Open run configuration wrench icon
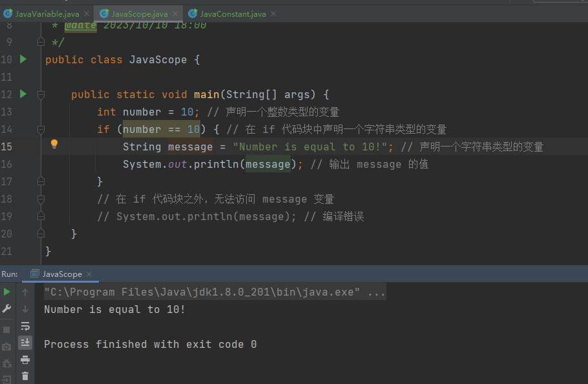The width and height of the screenshot is (588, 384). pos(6,308)
